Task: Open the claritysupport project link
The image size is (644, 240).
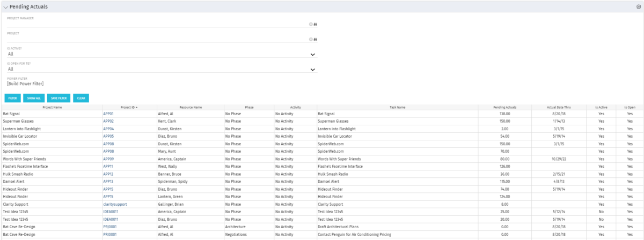Action: (115, 204)
